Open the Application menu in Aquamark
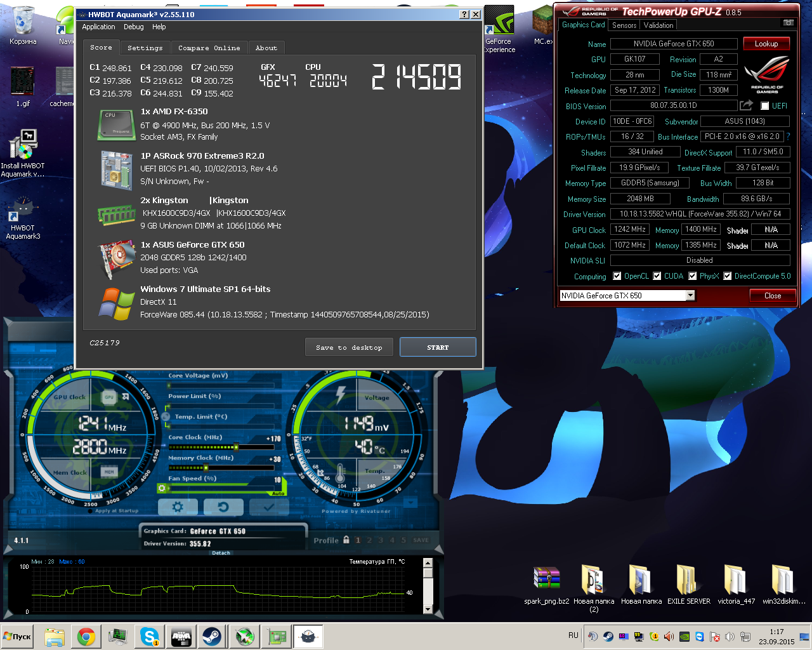812x650 pixels. [x=98, y=27]
